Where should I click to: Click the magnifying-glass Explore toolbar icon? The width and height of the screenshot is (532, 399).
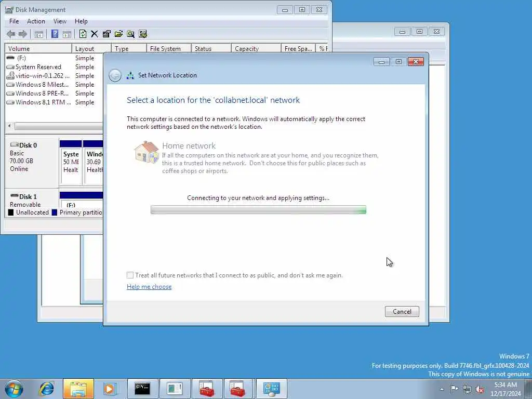pos(130,34)
